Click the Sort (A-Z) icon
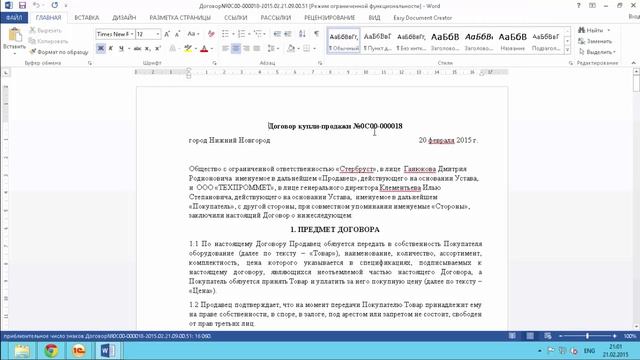This screenshot has width=640, height=360. pyautogui.click(x=302, y=34)
